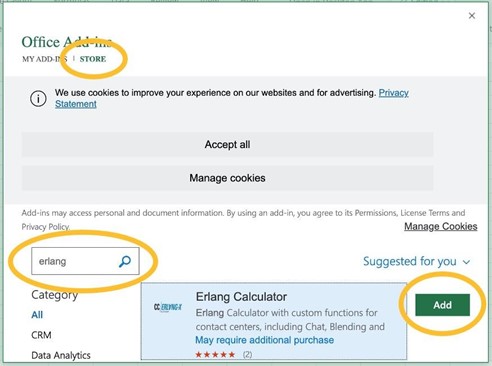Click the search magnifier icon
Screen dimensions: 492x366
125,261
